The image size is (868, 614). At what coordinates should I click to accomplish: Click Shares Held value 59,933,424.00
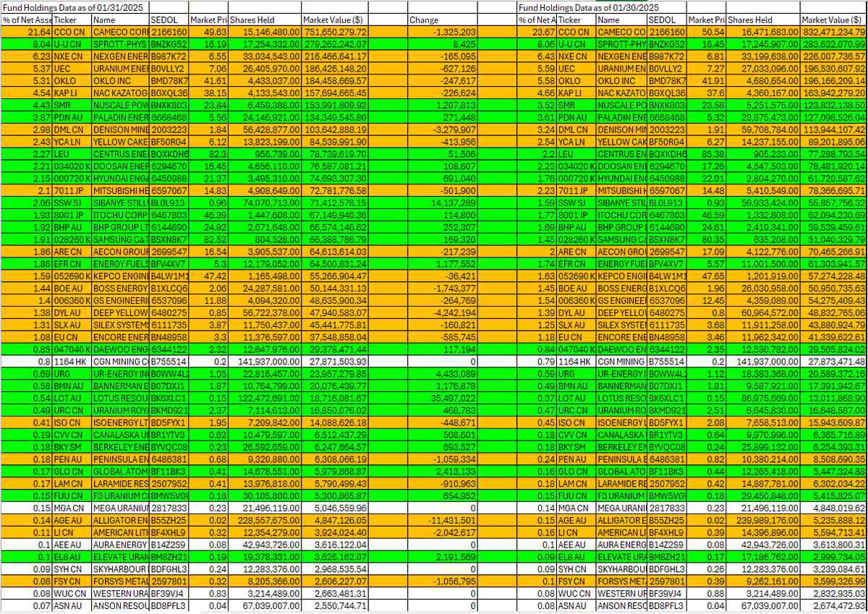tap(763, 203)
